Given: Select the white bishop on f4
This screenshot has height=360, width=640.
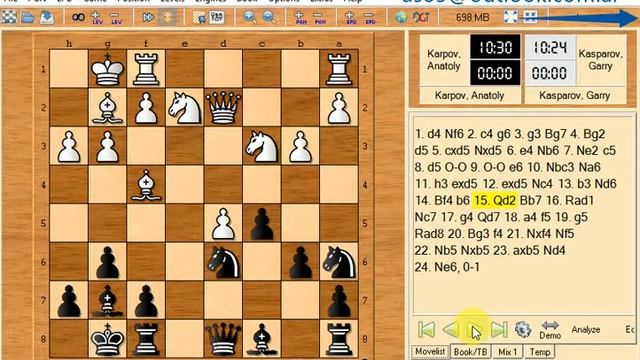Looking at the screenshot, I should [146, 184].
